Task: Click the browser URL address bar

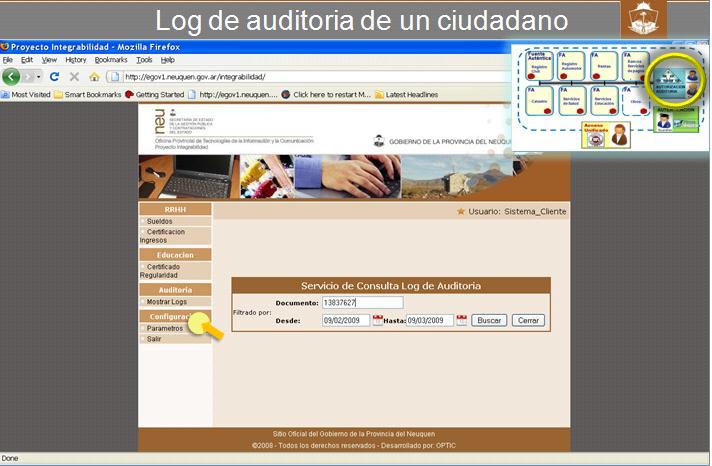Action: (x=300, y=77)
